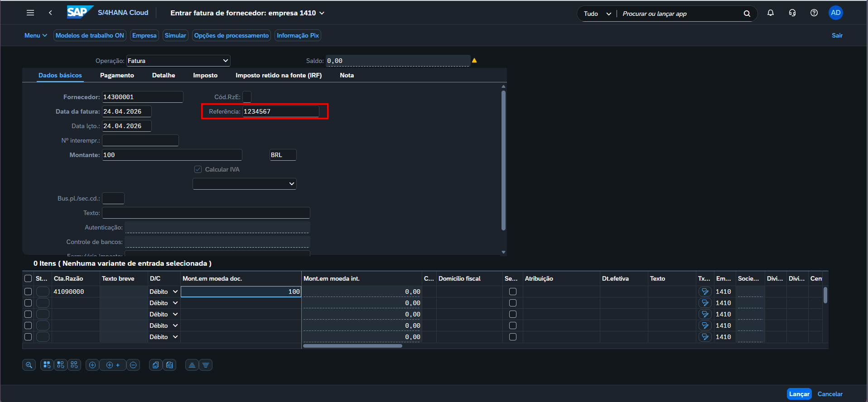Click the sort ascending toolbar icon

click(x=192, y=365)
